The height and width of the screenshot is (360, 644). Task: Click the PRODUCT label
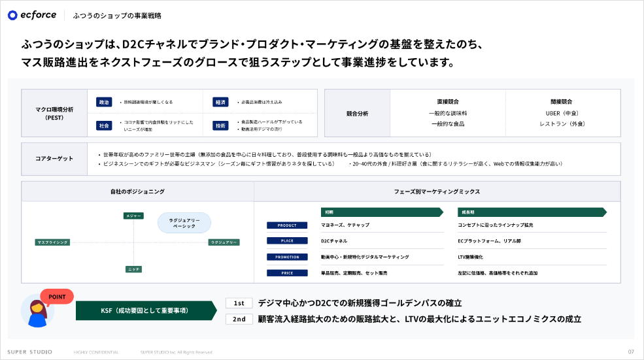286,225
